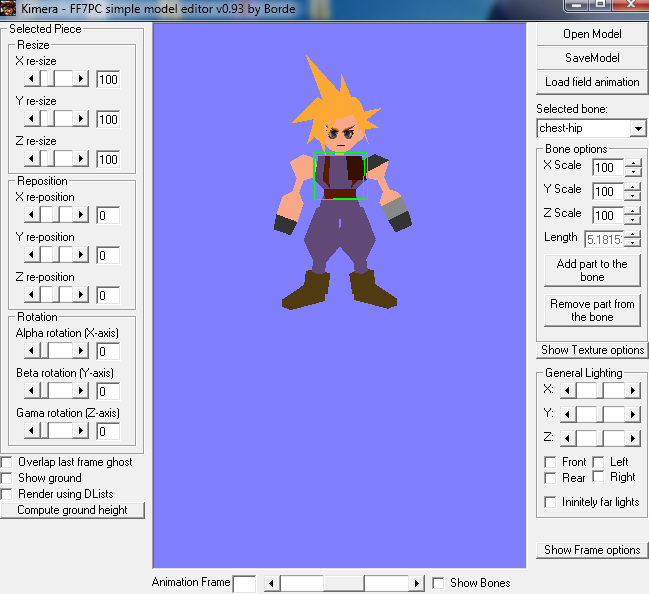Click the Kimera title bar icon
This screenshot has height=594, width=649.
tap(8, 8)
